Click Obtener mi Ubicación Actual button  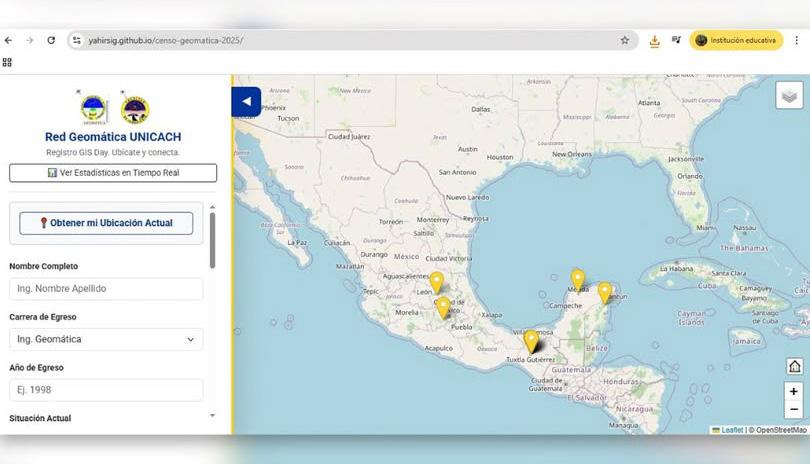(x=106, y=223)
